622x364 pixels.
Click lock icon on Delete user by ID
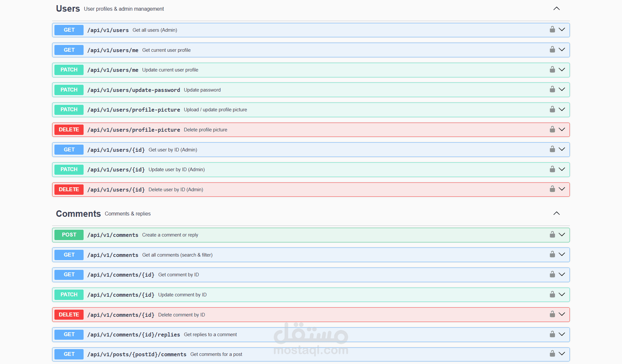552,189
